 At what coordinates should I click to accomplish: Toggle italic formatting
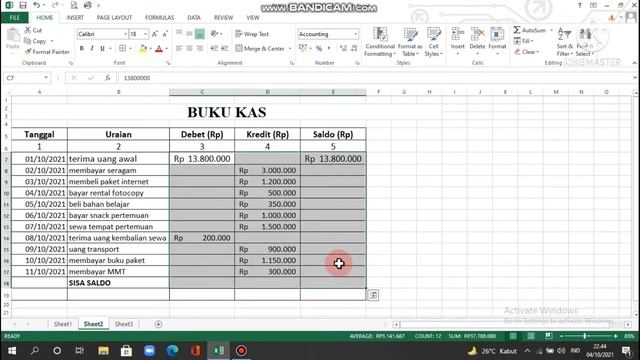click(92, 49)
